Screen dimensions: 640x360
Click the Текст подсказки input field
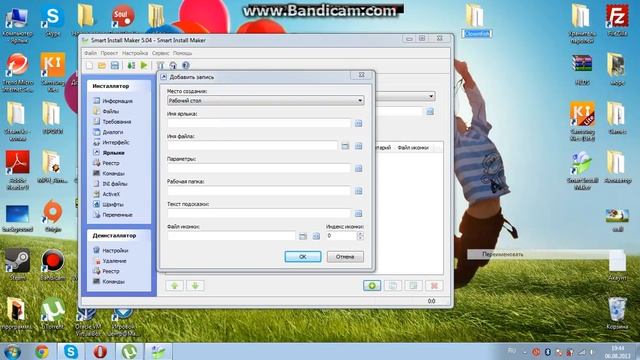point(259,213)
